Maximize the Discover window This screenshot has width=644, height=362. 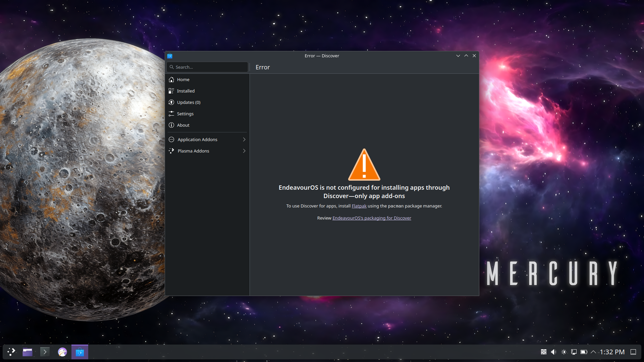(x=466, y=56)
